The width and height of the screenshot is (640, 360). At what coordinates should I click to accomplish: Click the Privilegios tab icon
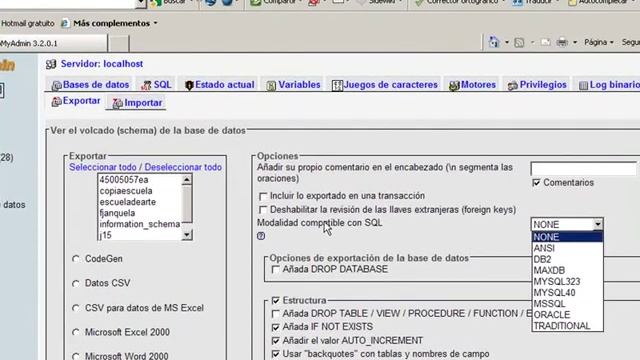pos(513,85)
